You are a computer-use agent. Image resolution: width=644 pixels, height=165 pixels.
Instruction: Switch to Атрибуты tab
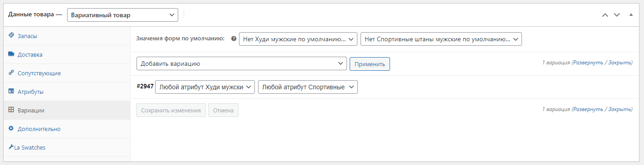67,92
